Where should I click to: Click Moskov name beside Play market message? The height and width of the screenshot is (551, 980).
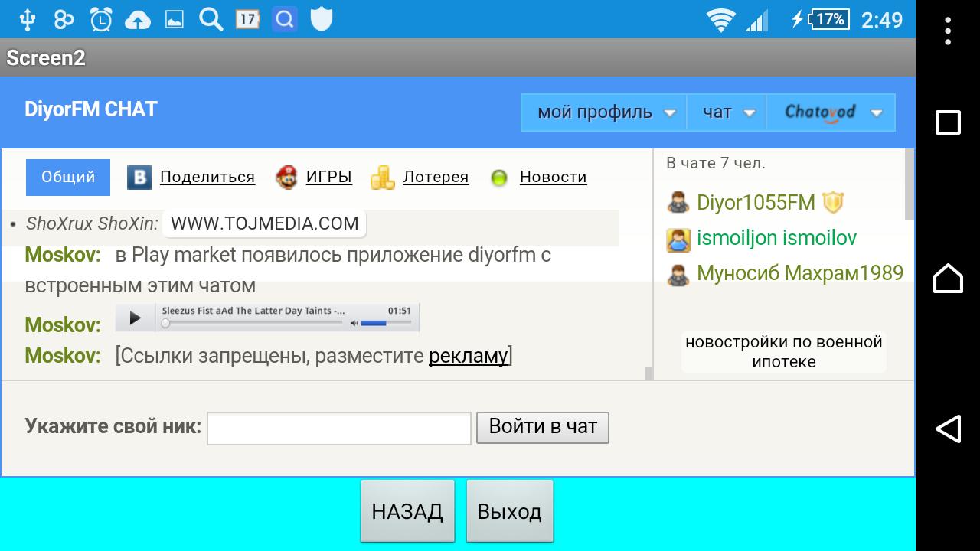coord(63,255)
